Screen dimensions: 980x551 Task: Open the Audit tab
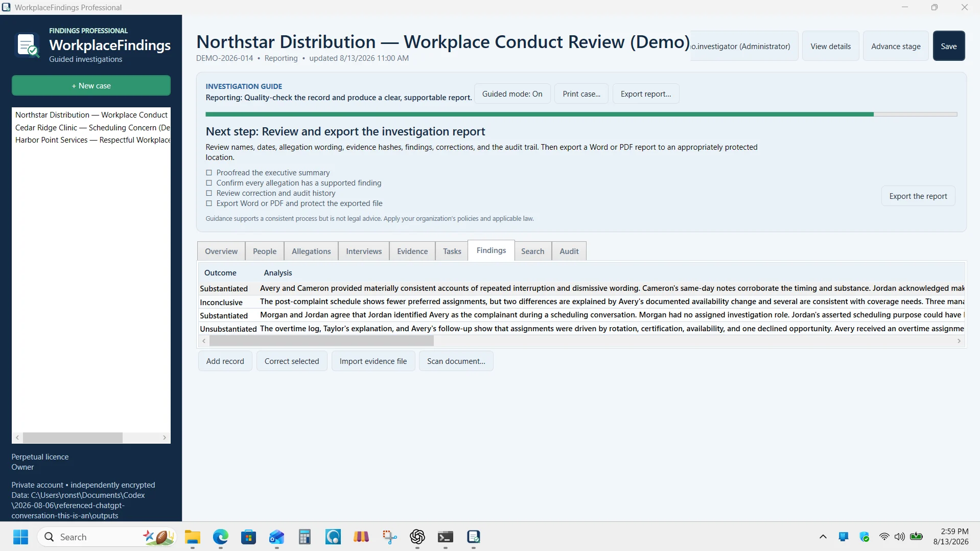click(569, 251)
